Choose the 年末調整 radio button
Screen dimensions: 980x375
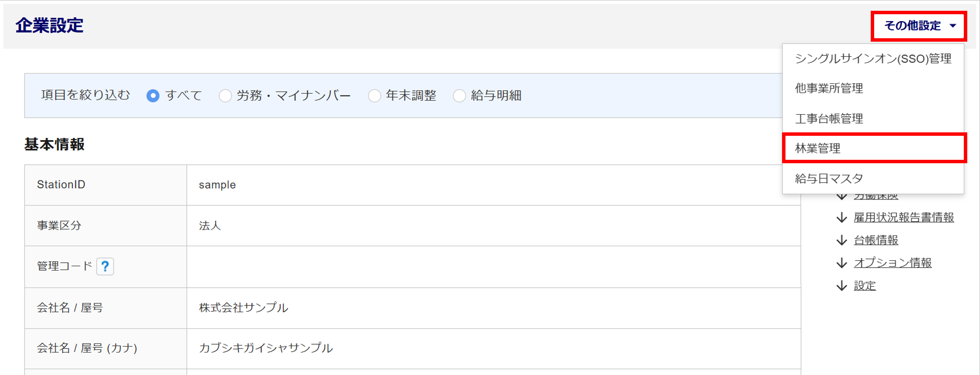(x=374, y=96)
